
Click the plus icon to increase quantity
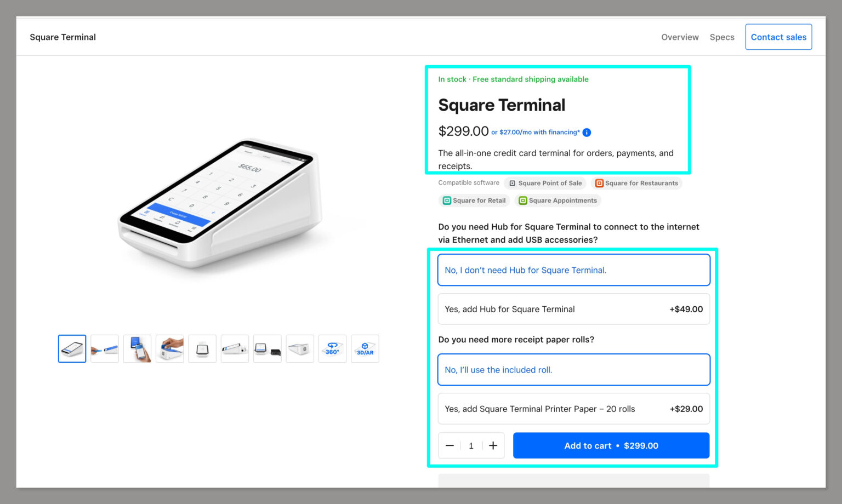click(493, 445)
